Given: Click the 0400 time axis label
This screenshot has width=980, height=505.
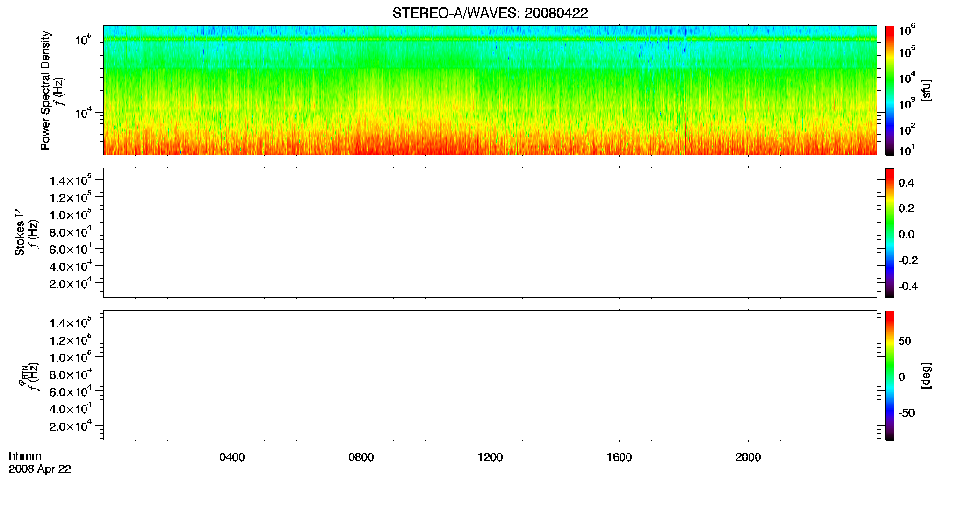Looking at the screenshot, I should (232, 457).
